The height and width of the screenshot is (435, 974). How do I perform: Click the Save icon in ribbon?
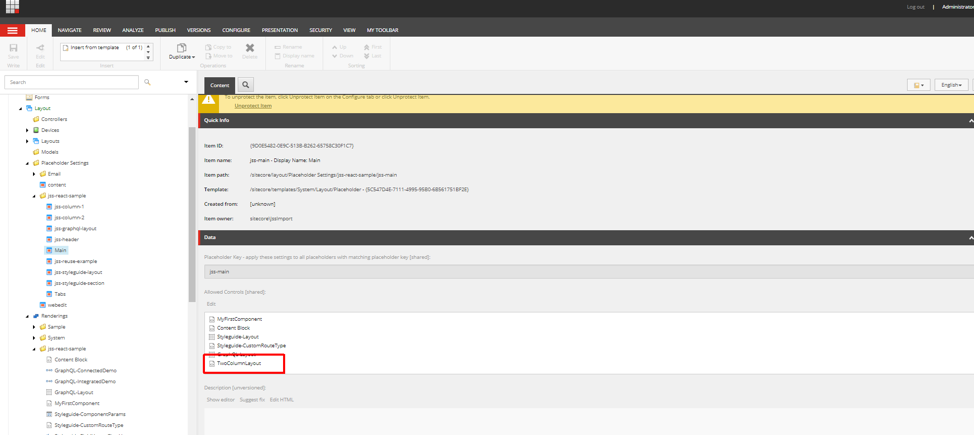13,48
